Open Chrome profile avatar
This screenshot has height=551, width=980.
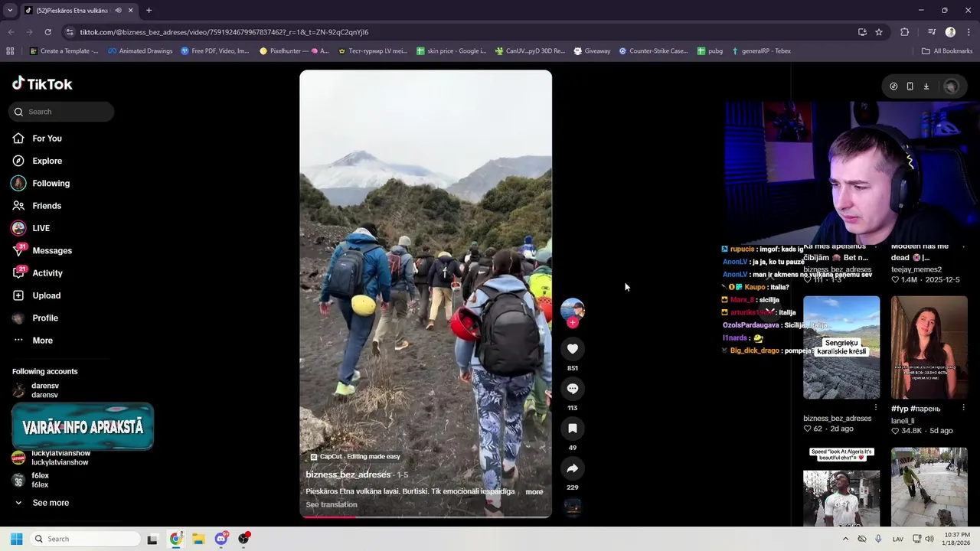coord(950,32)
